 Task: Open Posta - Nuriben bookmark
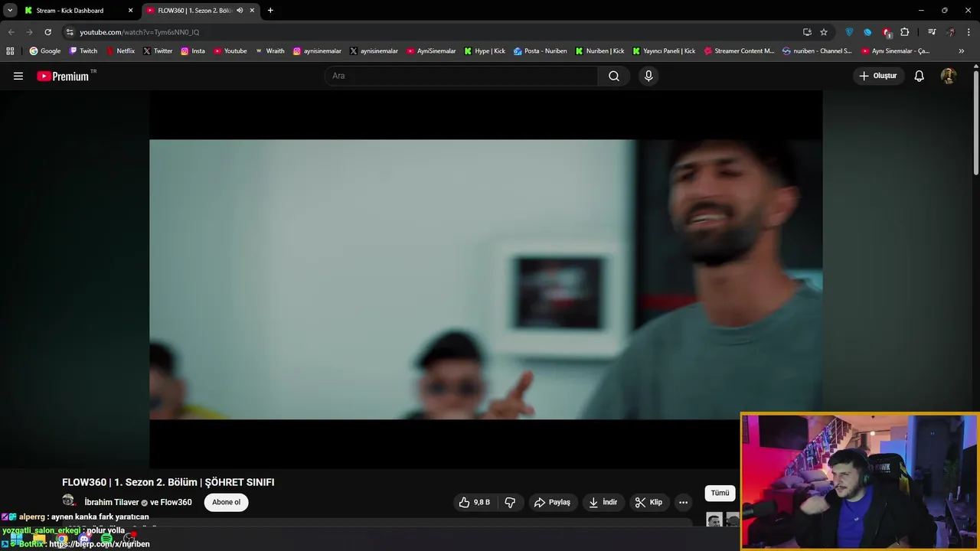[540, 51]
